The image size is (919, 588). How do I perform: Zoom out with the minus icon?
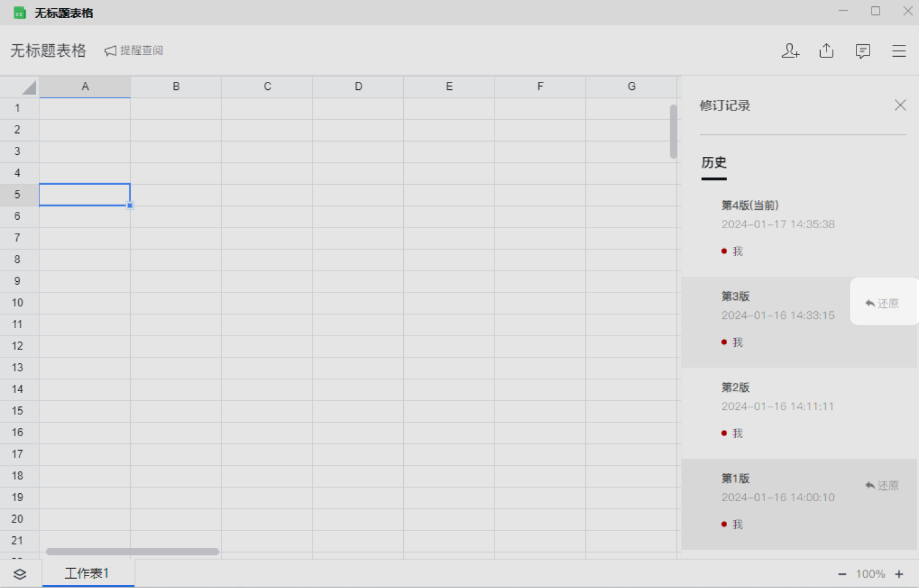[x=842, y=574]
